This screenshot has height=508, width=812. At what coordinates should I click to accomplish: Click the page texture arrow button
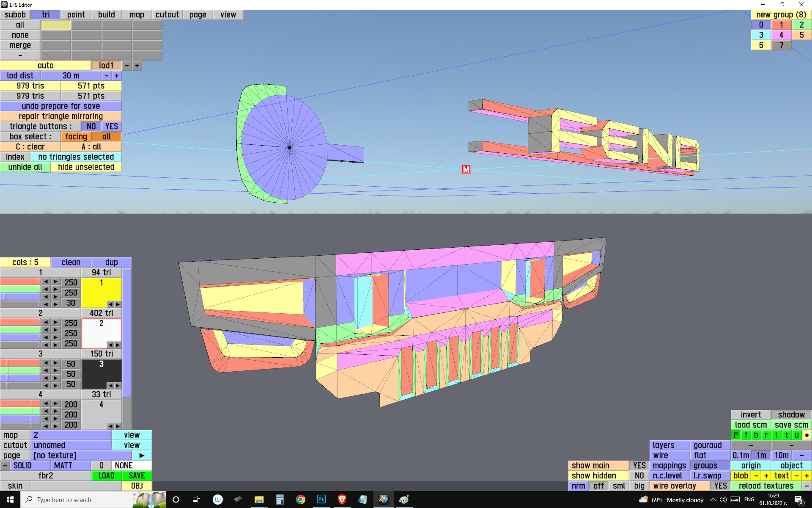pos(142,456)
